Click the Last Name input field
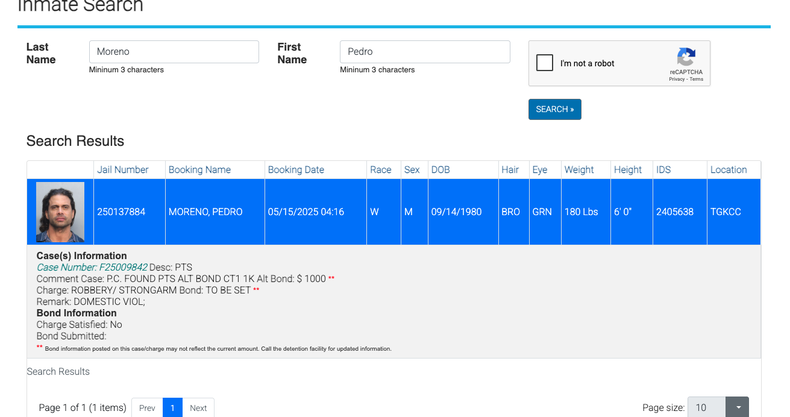Screen dimensions: 790x417 click(174, 52)
